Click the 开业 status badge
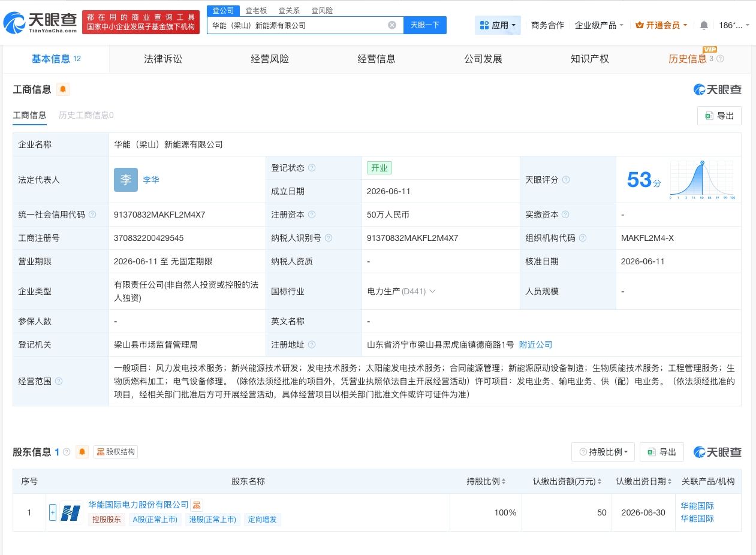The image size is (756, 555). point(379,168)
